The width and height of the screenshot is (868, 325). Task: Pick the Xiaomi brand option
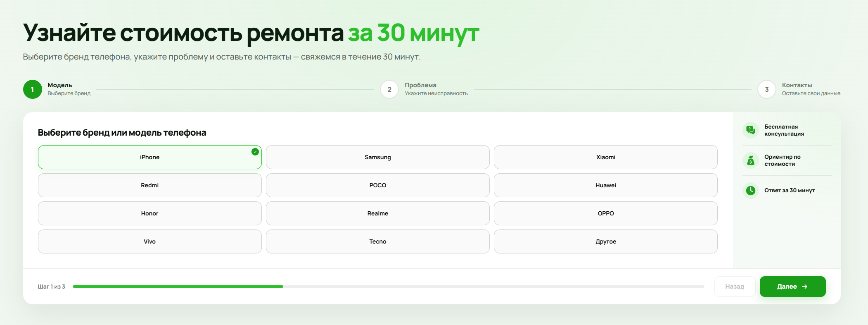point(605,157)
